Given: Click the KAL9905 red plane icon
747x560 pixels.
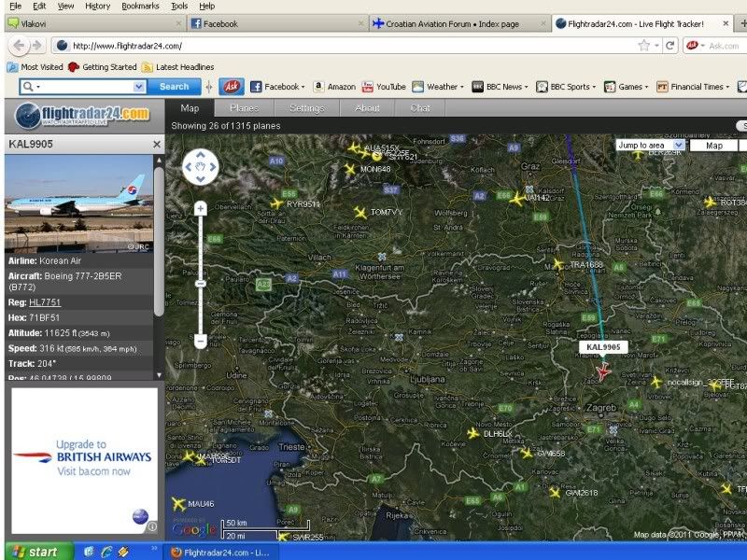Looking at the screenshot, I should click(x=602, y=371).
